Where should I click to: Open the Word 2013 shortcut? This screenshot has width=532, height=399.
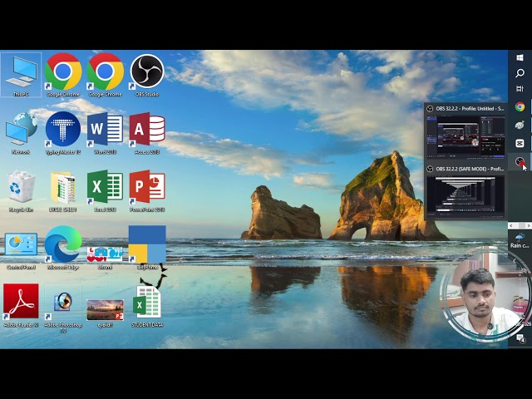(x=105, y=133)
